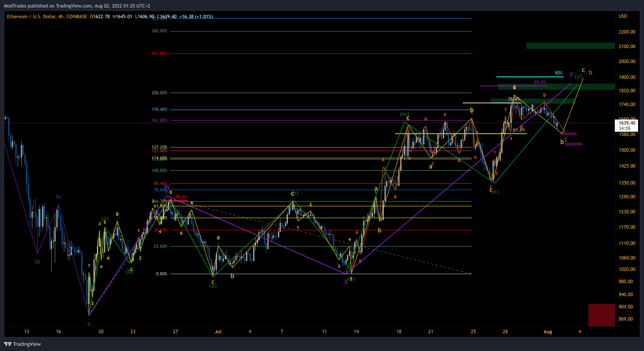This screenshot has height=351, width=644.
Task: Click the green (w) wave label
Action: (x=404, y=114)
